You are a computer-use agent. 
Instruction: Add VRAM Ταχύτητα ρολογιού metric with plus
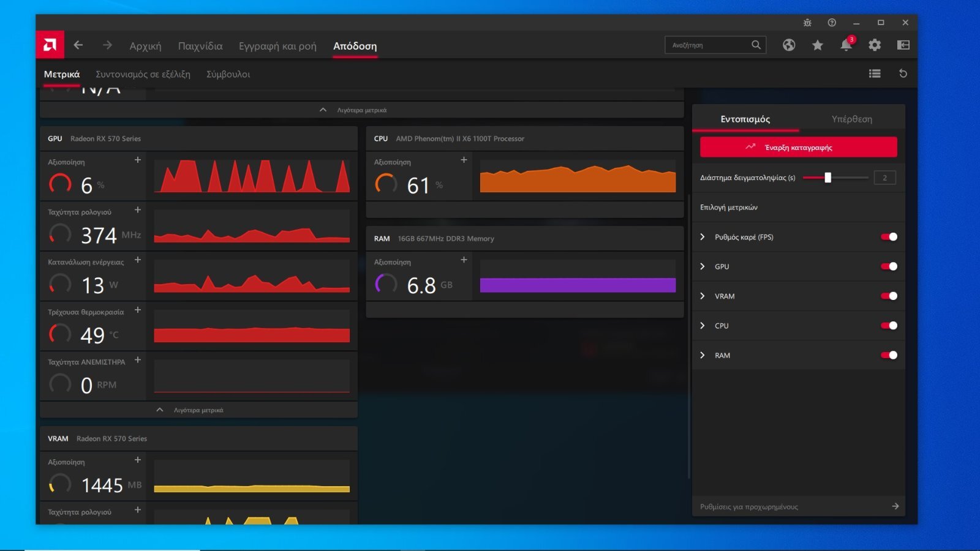(x=138, y=510)
